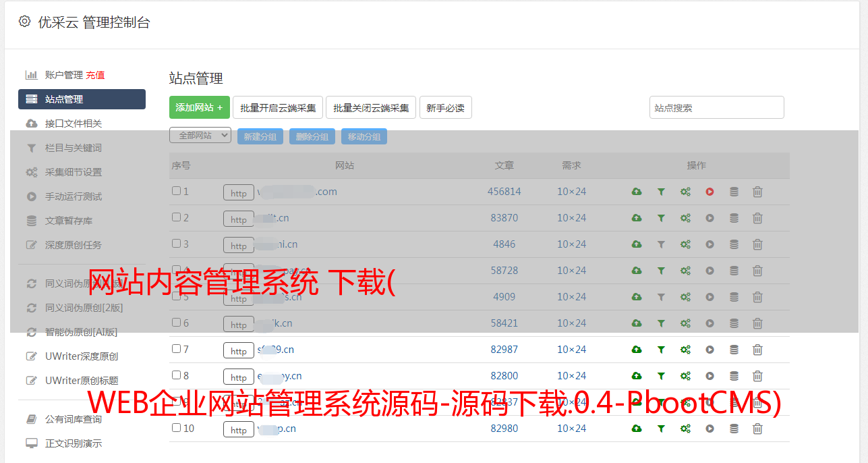Click the trash icon in row 2
The height and width of the screenshot is (463, 868).
(x=757, y=218)
